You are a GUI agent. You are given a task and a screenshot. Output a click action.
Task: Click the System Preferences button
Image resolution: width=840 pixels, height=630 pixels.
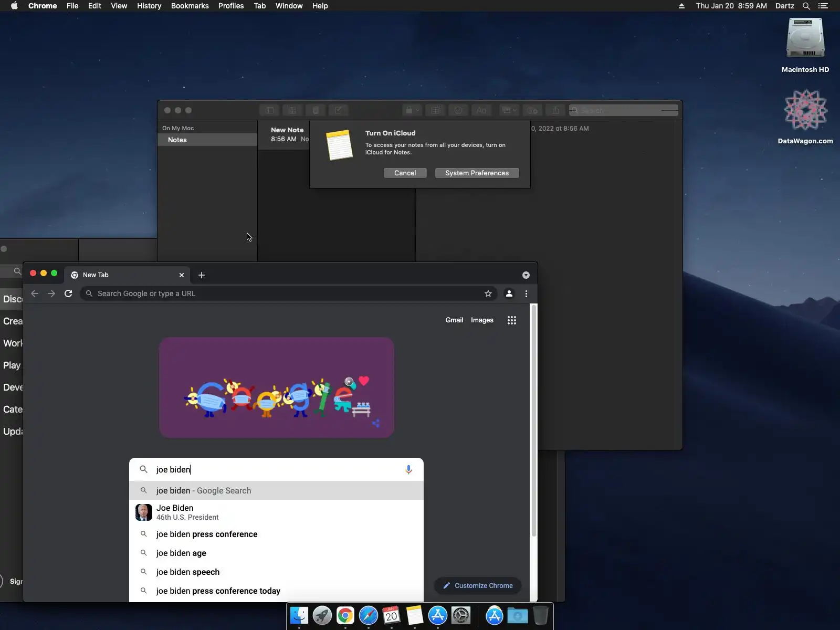click(x=477, y=173)
